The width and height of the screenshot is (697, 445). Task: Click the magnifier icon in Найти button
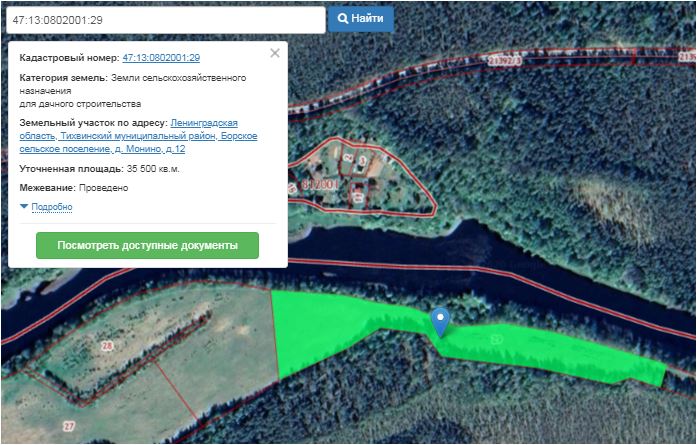point(343,19)
